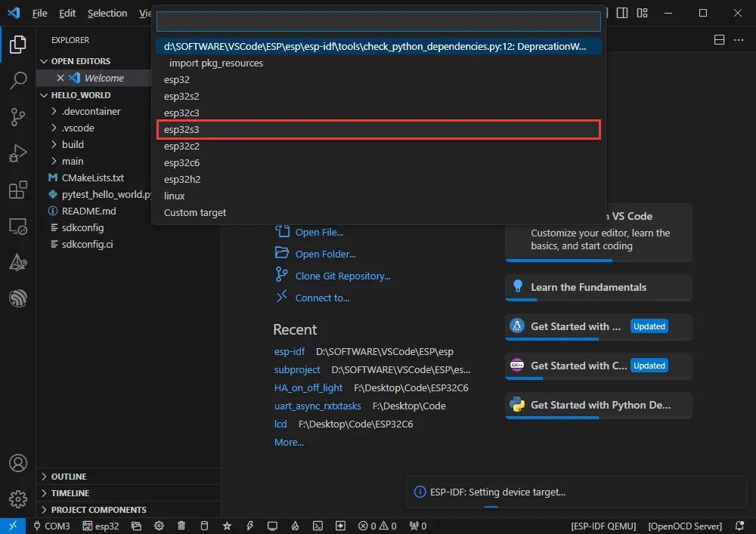This screenshot has width=756, height=534.
Task: Open Run and Debug view
Action: 18,153
